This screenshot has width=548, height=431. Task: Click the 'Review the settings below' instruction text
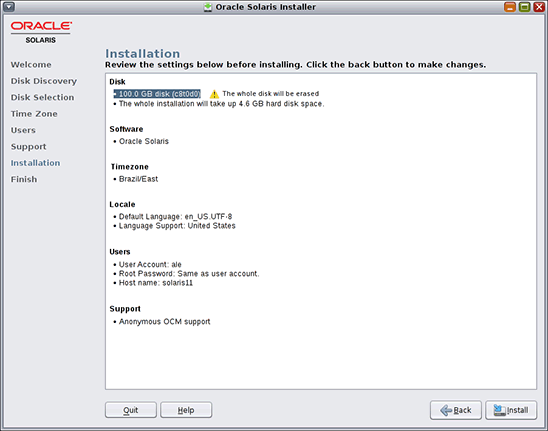pos(296,65)
